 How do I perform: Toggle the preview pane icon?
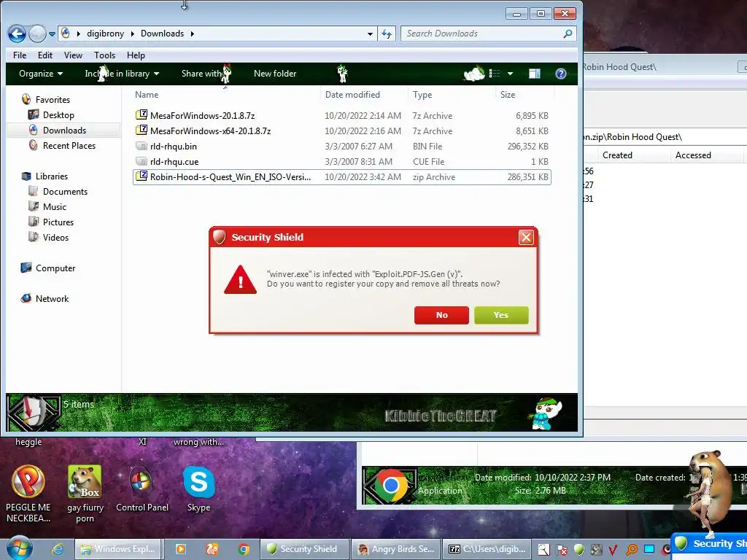(535, 74)
